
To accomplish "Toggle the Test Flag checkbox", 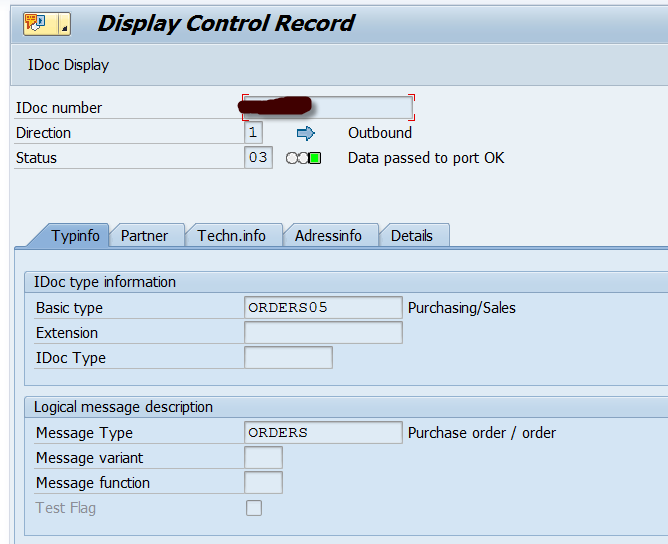I will click(x=254, y=508).
